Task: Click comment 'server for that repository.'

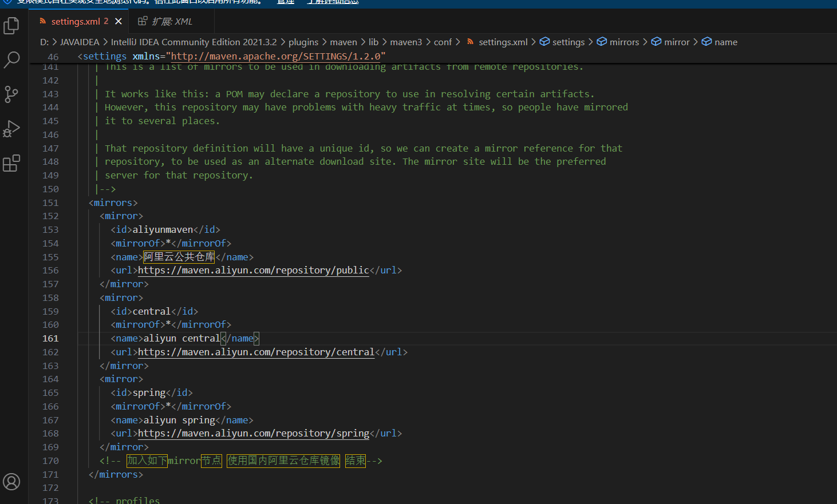Action: [x=179, y=175]
